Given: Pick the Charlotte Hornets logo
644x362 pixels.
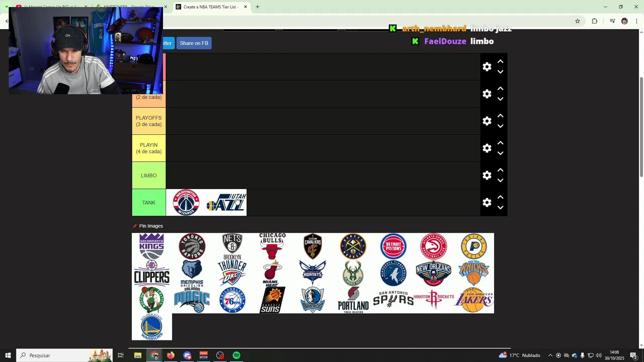Looking at the screenshot, I should click(313, 273).
